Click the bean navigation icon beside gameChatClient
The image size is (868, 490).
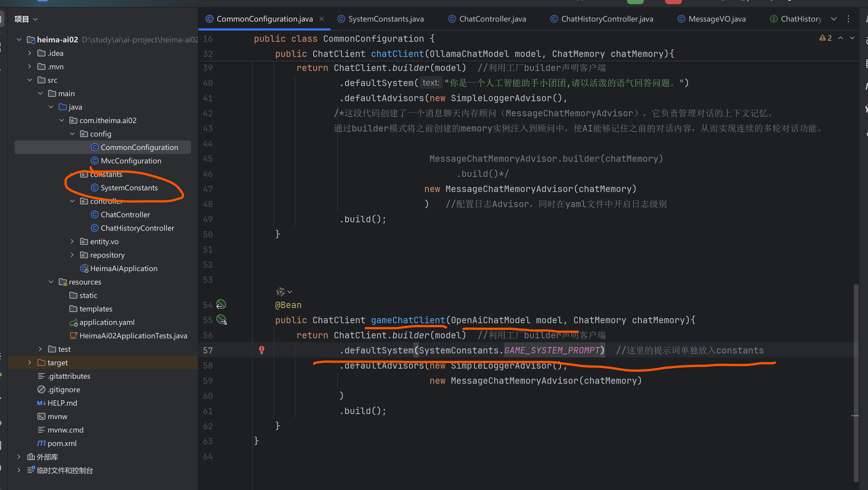221,319
